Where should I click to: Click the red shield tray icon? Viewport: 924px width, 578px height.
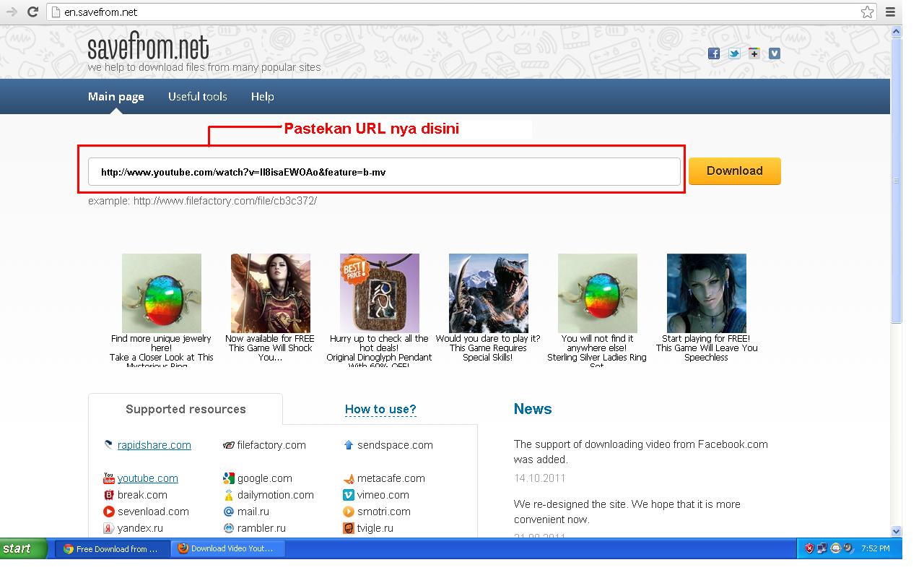[809, 549]
